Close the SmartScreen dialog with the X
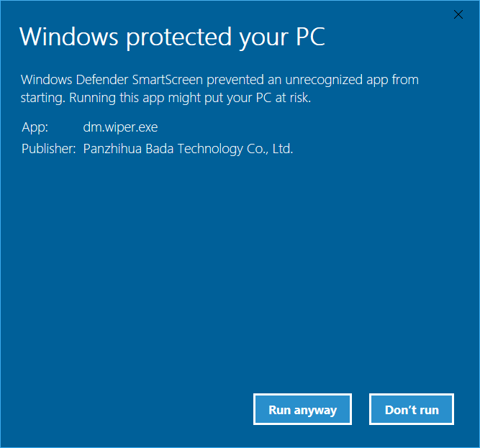480x448 pixels. pos(458,14)
